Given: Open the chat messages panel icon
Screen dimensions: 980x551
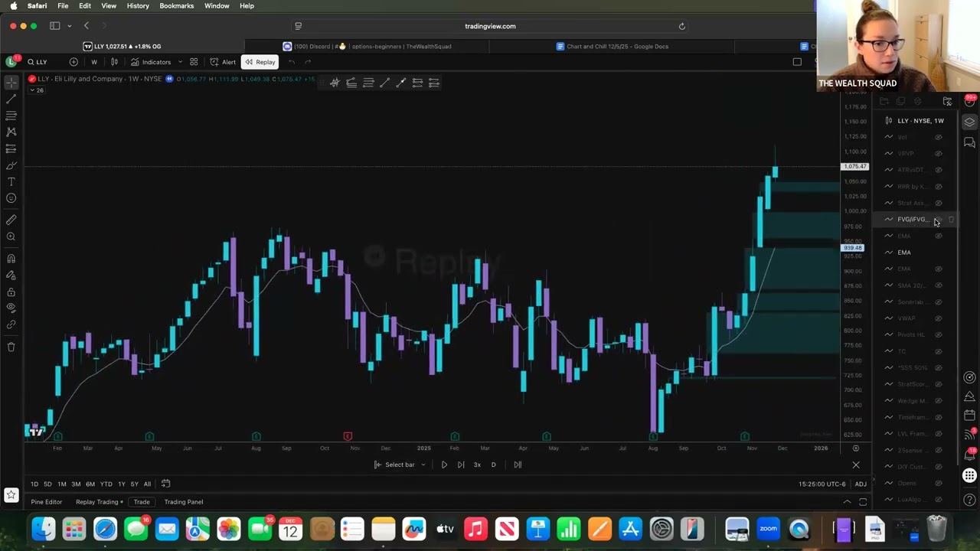Looking at the screenshot, I should tap(969, 142).
